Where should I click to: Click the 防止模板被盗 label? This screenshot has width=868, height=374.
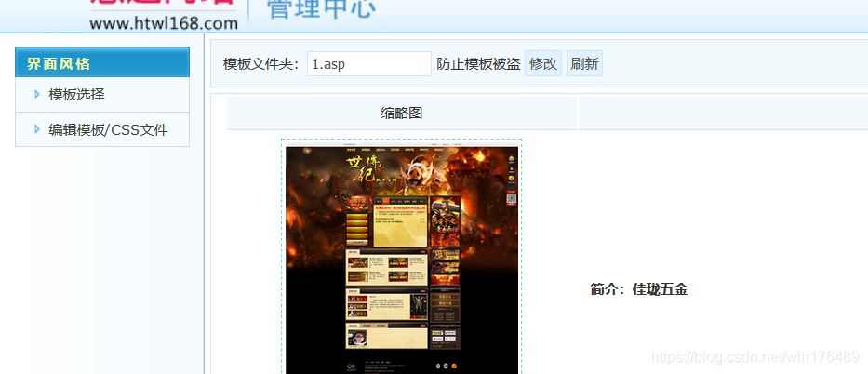[478, 64]
